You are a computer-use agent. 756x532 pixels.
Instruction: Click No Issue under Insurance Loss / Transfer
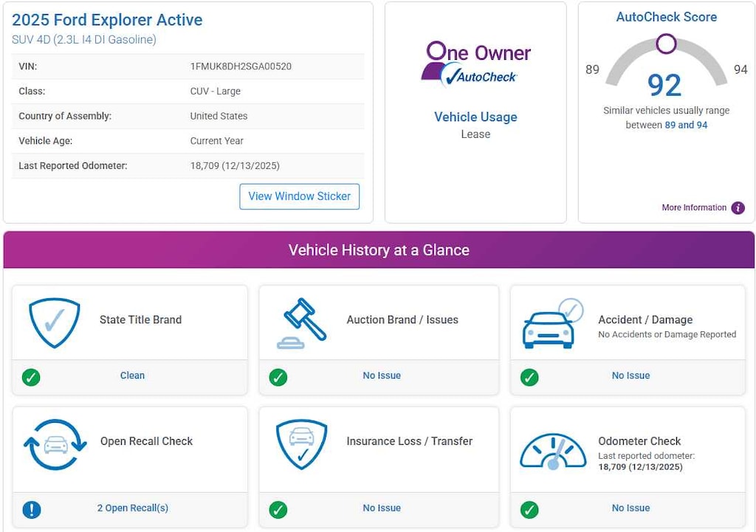coord(382,508)
